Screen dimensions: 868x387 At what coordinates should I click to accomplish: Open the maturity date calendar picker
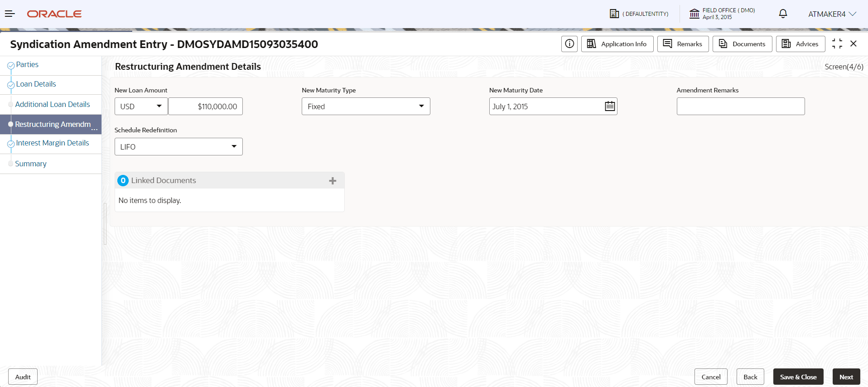click(610, 106)
